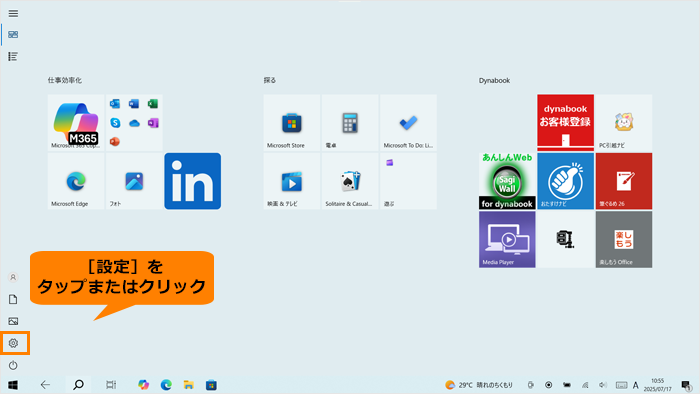Click the network Wi-Fi tray icon

pos(585,385)
